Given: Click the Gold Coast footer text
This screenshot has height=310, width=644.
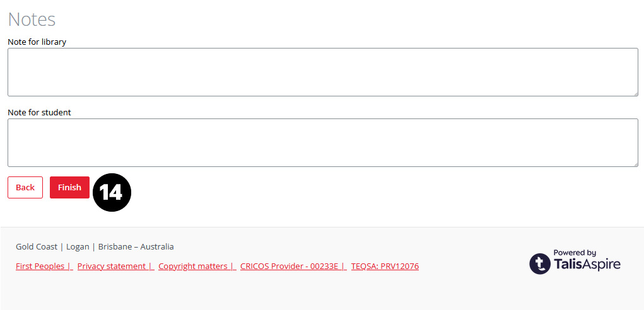Looking at the screenshot, I should point(37,247).
